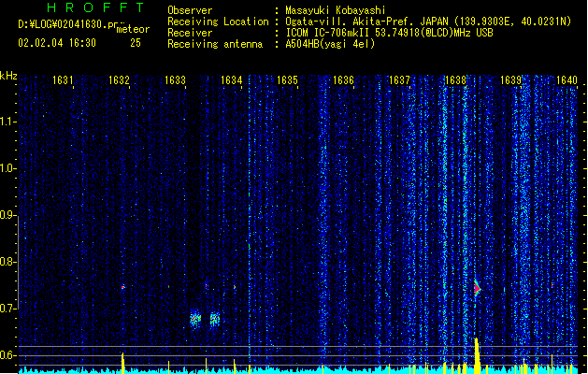Click the meteor echo spot at 1632
Viewport: 588px width, 374px height.
(x=122, y=287)
